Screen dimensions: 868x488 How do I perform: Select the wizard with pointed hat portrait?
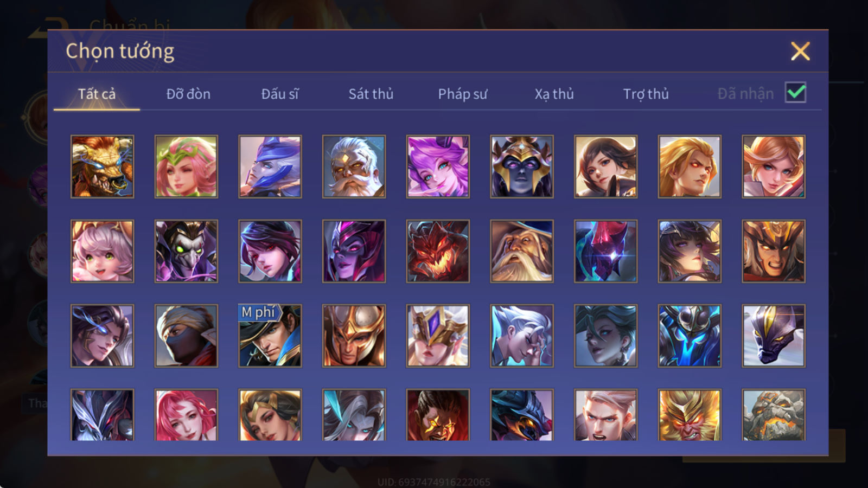coord(522,251)
